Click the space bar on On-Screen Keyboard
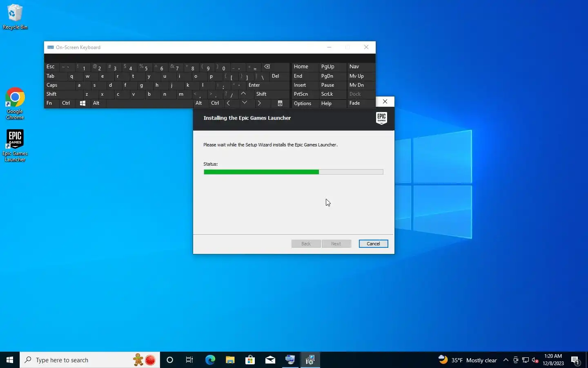The width and height of the screenshot is (588, 368). click(149, 103)
